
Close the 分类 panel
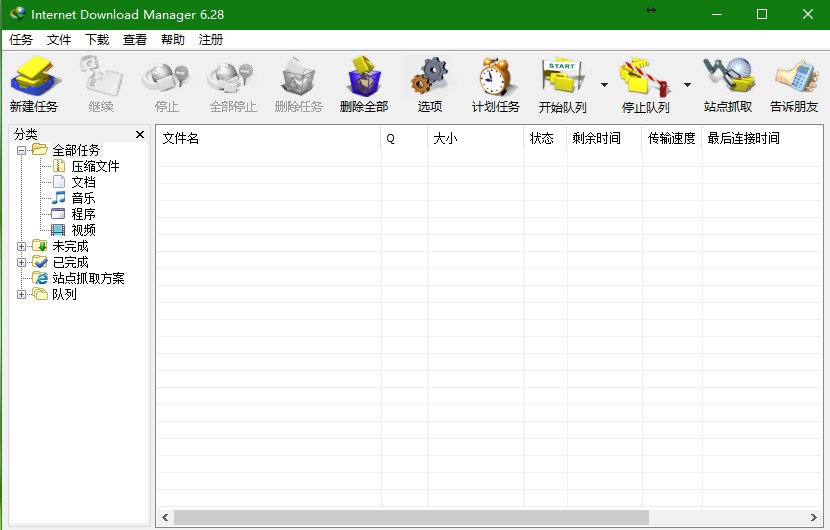pos(140,134)
